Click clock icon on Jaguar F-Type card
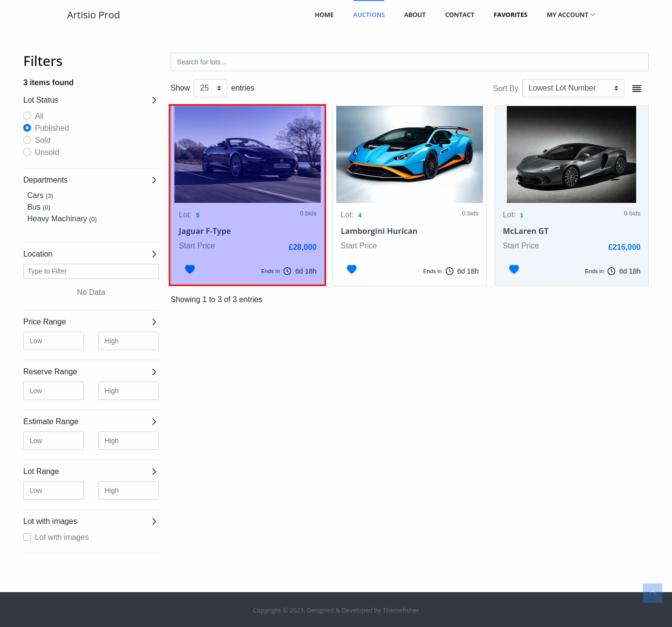Screen dimensions: 672x627 pyautogui.click(x=287, y=271)
